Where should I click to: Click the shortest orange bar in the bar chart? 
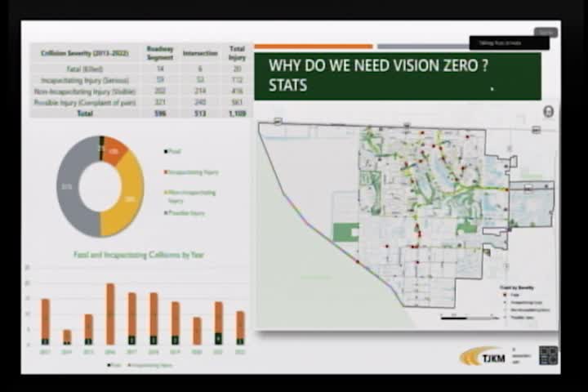click(67, 336)
